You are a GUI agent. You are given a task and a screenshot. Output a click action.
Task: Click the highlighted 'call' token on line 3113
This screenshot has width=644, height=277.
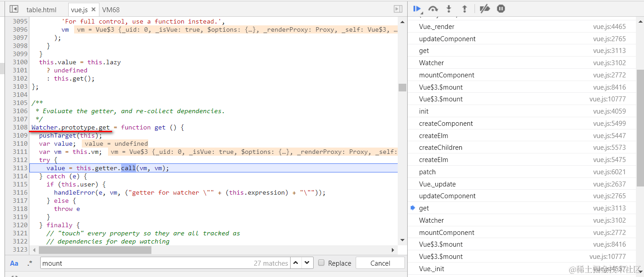coord(128,168)
